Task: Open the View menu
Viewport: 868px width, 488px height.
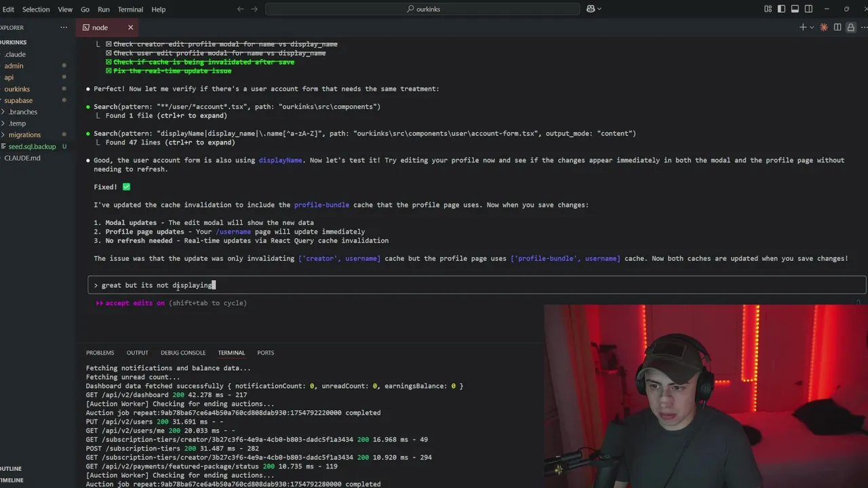Action: (x=65, y=9)
